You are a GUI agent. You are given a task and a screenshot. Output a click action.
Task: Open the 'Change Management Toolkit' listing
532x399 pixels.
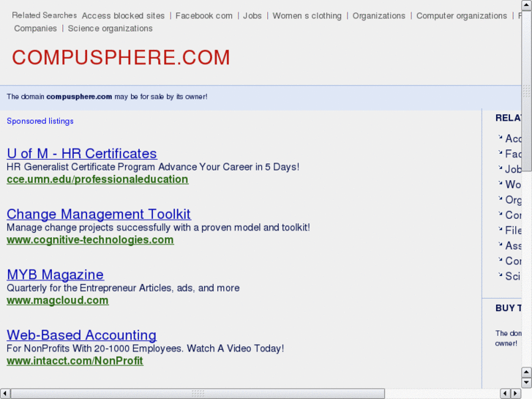pyautogui.click(x=99, y=214)
